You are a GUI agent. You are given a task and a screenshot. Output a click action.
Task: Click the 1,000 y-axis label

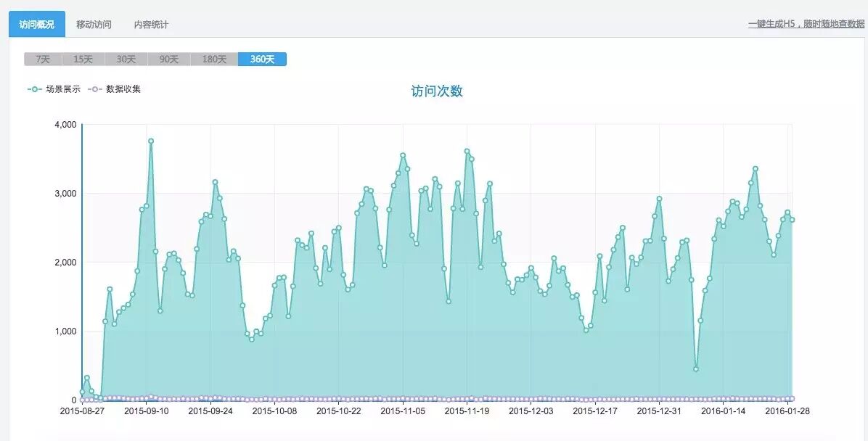(65, 331)
